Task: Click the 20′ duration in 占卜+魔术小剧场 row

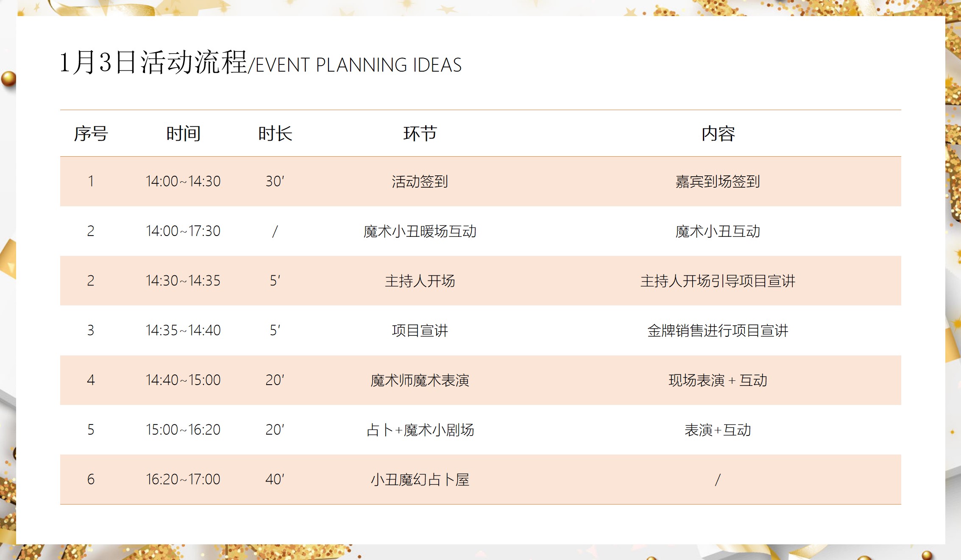Action: point(275,430)
